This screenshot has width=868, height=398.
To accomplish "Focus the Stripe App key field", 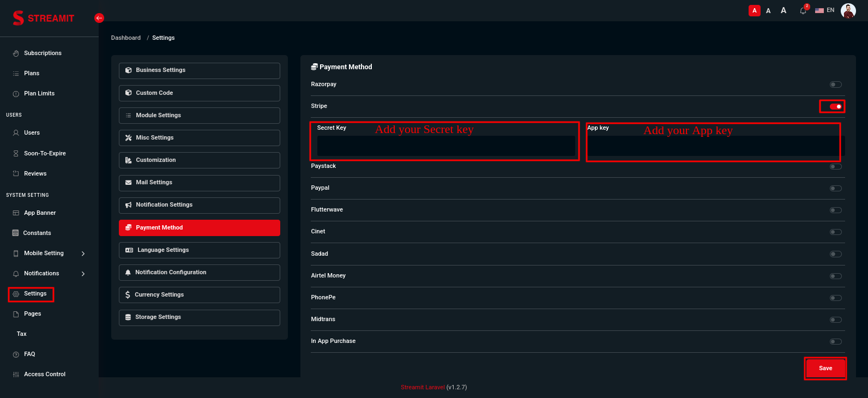I will click(x=713, y=146).
